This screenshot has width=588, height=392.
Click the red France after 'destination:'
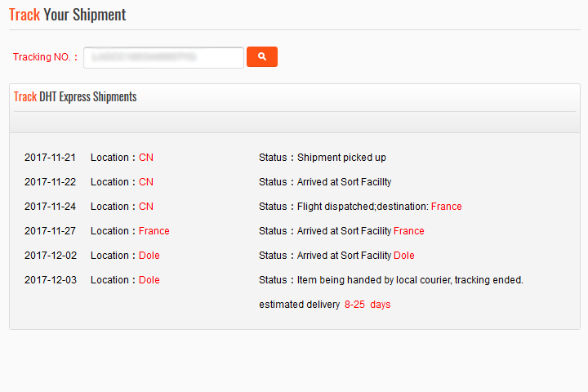point(446,207)
